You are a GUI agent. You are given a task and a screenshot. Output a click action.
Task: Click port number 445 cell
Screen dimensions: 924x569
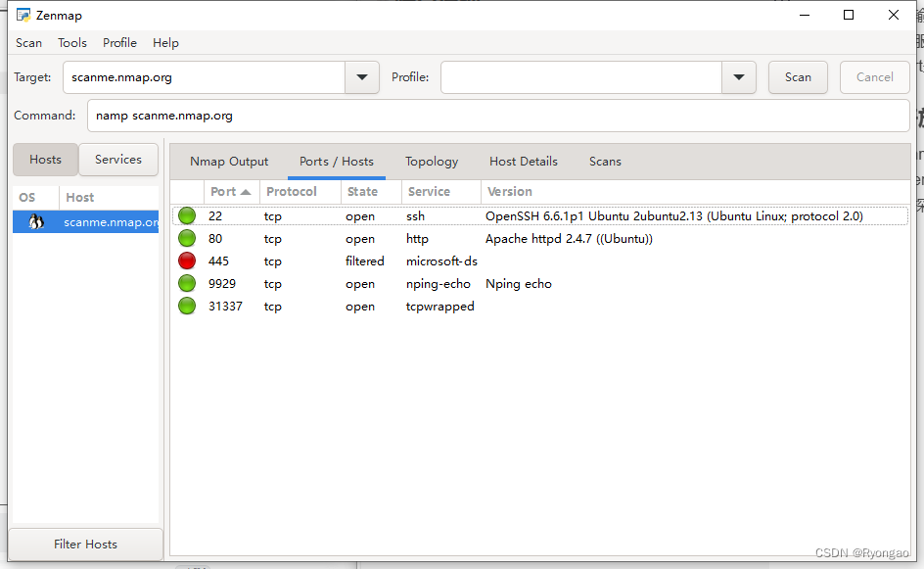pos(218,261)
